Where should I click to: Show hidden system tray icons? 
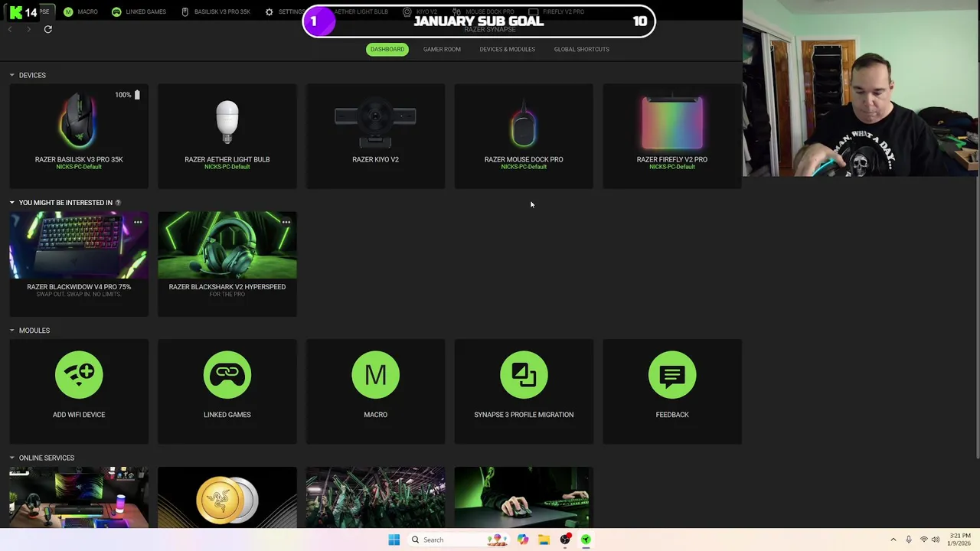pyautogui.click(x=893, y=540)
